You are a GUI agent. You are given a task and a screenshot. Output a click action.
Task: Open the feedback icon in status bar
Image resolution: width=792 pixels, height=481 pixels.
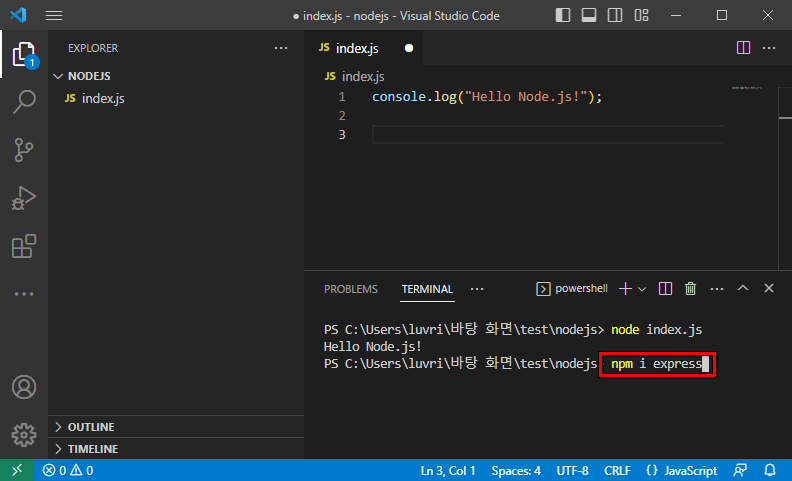[740, 470]
